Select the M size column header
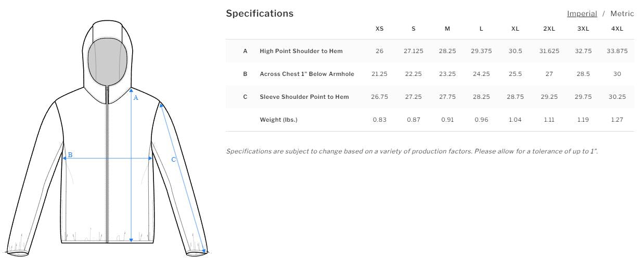644x258 pixels. click(447, 29)
